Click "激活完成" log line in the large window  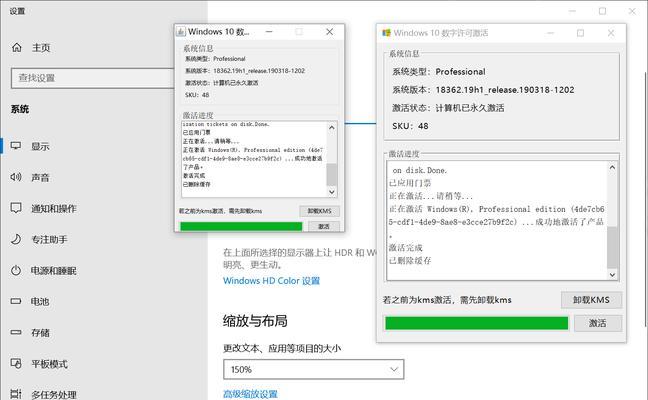pyautogui.click(x=406, y=248)
